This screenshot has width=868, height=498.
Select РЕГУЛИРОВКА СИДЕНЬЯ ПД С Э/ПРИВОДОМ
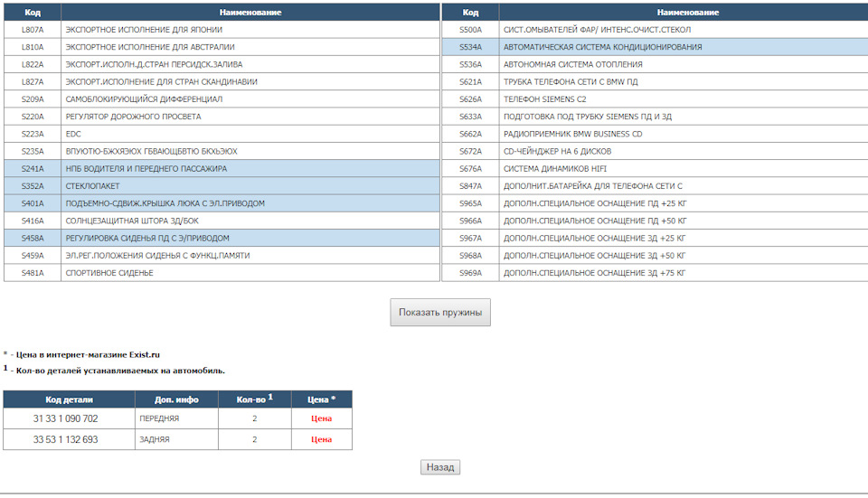[222, 238]
